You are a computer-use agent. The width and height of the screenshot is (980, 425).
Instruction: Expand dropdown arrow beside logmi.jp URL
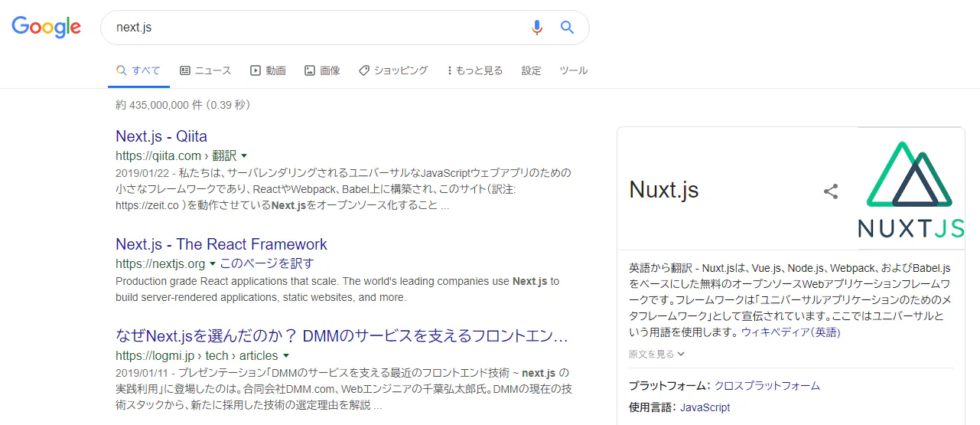tap(285, 356)
